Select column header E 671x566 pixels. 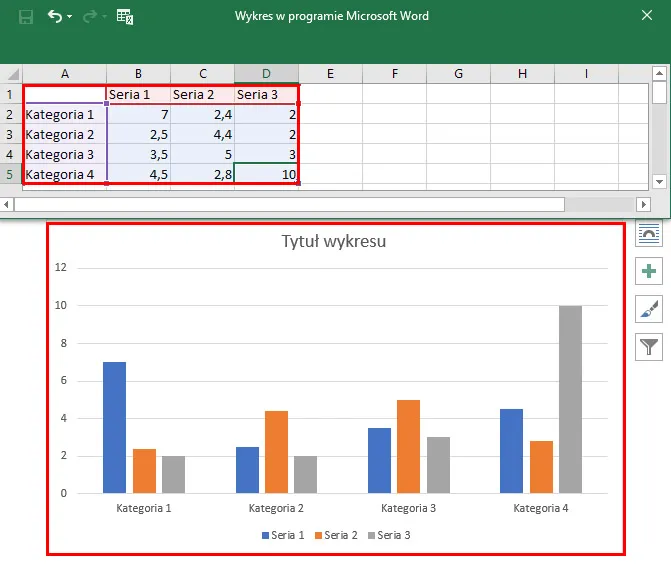pos(330,74)
